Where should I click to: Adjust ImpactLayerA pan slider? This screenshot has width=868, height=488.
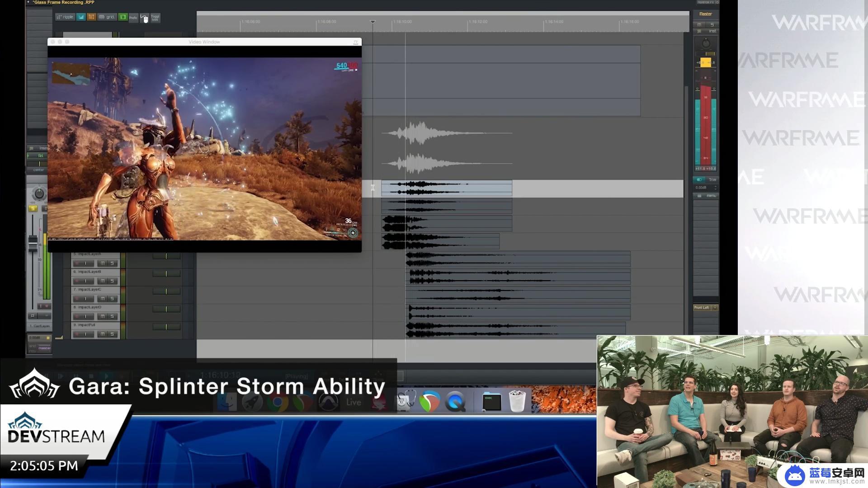pos(166,256)
